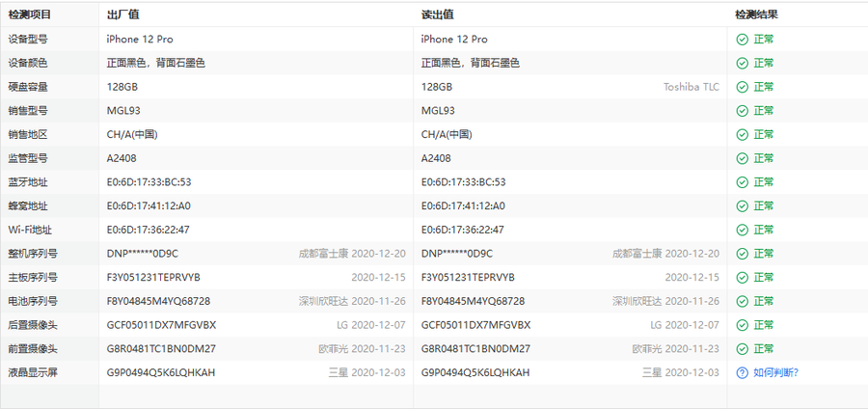Click read mainboard date 2020-12-15
This screenshot has height=409, width=868.
pos(692,277)
